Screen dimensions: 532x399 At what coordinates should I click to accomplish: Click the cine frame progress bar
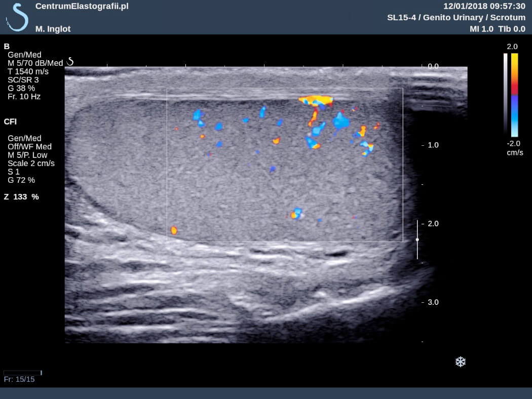pyautogui.click(x=23, y=373)
